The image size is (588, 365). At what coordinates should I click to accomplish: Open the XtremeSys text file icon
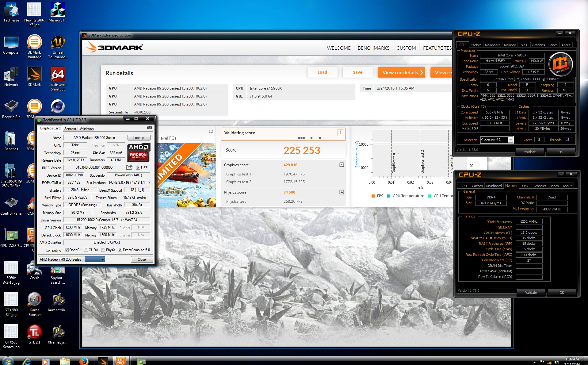click(x=58, y=334)
